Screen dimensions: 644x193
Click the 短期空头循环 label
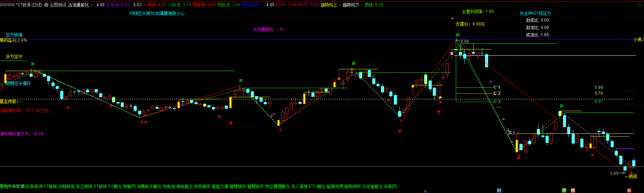18,83
